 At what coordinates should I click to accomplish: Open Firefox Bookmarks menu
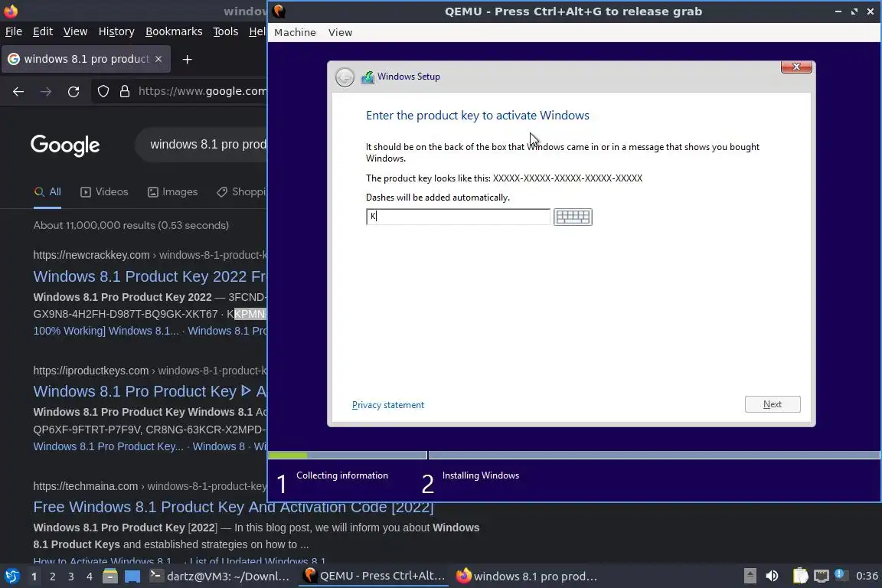(x=174, y=31)
